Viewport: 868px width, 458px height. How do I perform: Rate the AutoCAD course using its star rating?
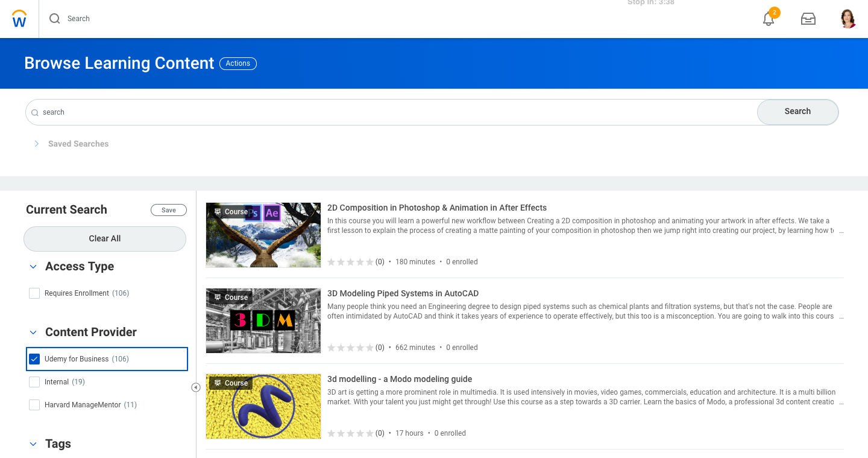[351, 347]
